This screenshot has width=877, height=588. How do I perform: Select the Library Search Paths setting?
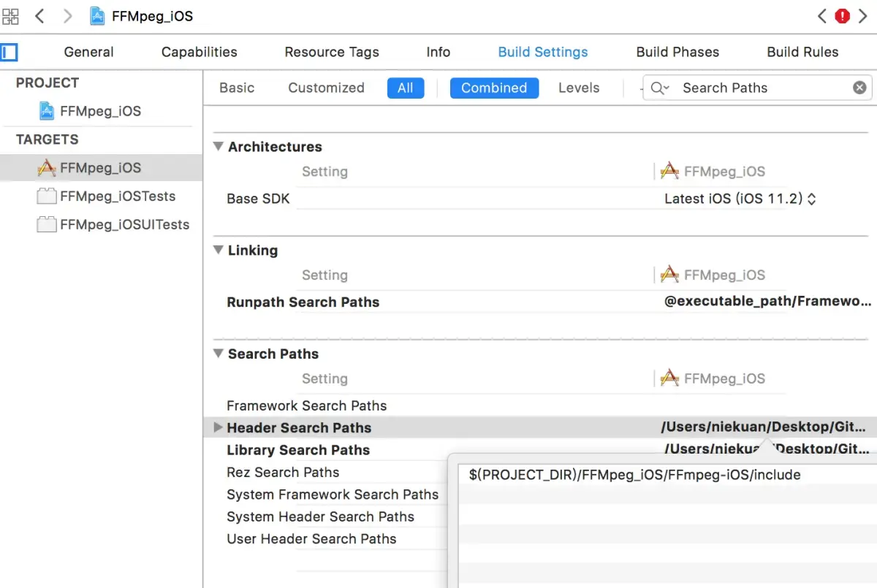pyautogui.click(x=298, y=450)
